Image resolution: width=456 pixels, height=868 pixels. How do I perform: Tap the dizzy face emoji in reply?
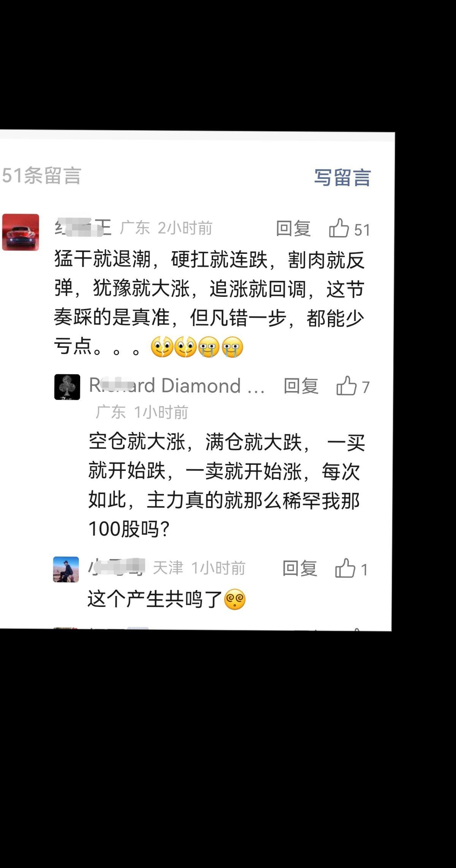235,600
